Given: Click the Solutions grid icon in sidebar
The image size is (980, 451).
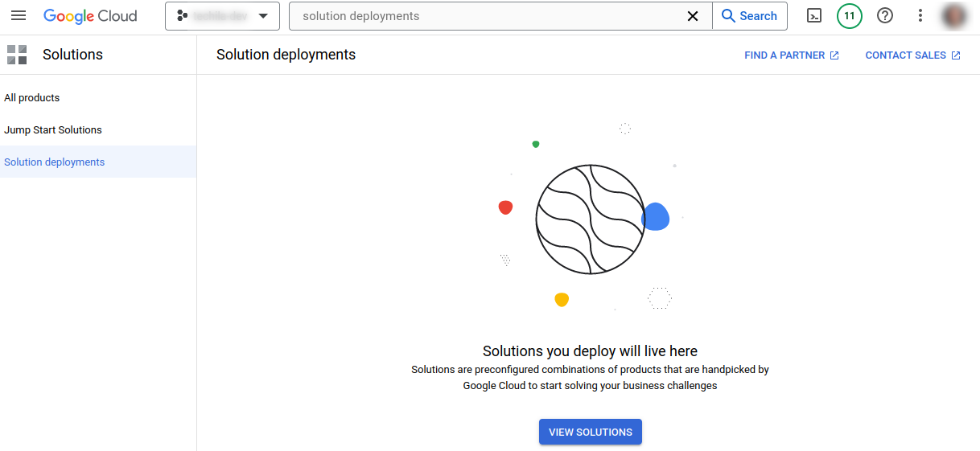Looking at the screenshot, I should [17, 55].
